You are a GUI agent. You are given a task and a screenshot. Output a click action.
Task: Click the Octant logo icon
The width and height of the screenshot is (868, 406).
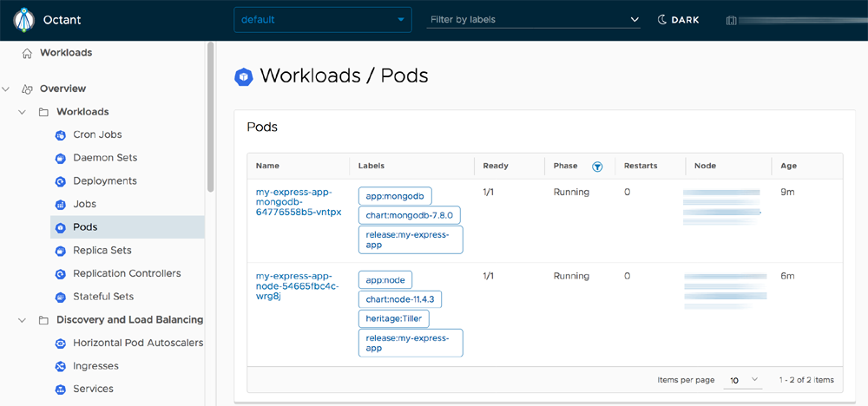[x=23, y=20]
